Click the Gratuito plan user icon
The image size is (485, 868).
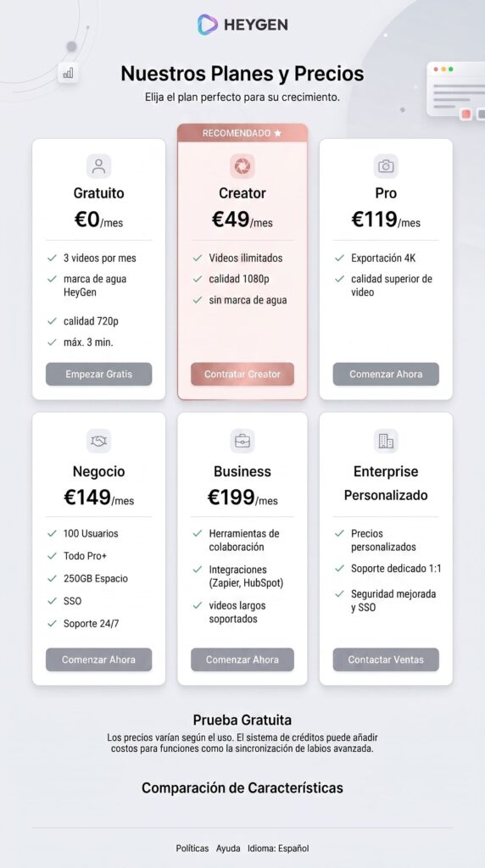tap(98, 166)
